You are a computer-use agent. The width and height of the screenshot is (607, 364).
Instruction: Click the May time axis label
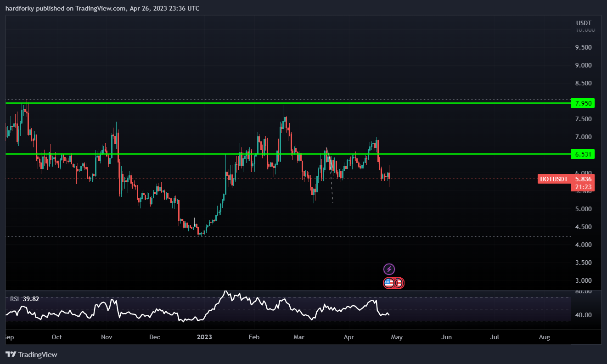[397, 337]
